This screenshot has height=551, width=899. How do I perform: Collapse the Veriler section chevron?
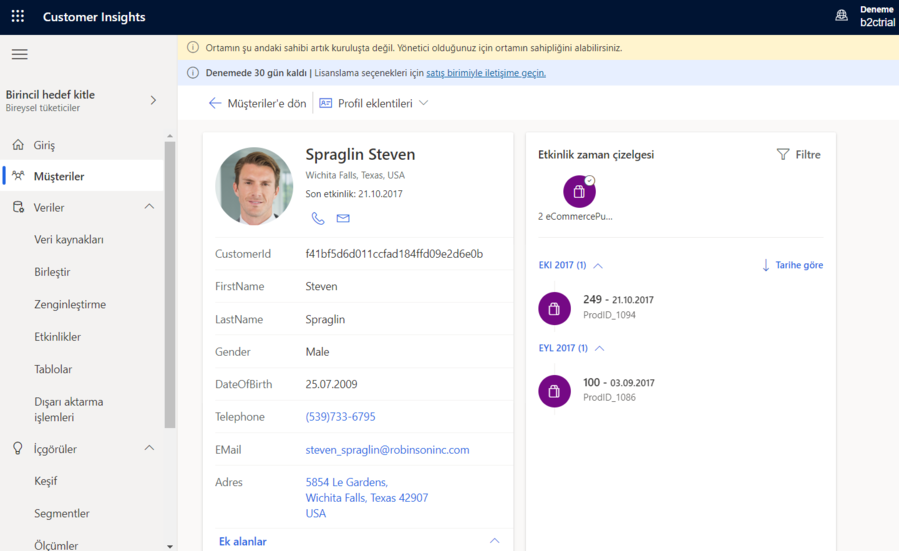point(149,206)
